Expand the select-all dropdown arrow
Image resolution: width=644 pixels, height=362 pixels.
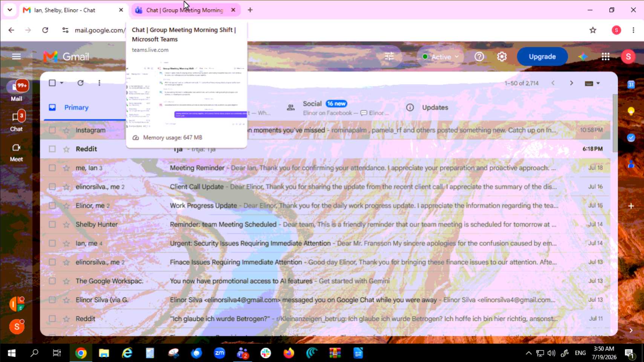pyautogui.click(x=62, y=83)
